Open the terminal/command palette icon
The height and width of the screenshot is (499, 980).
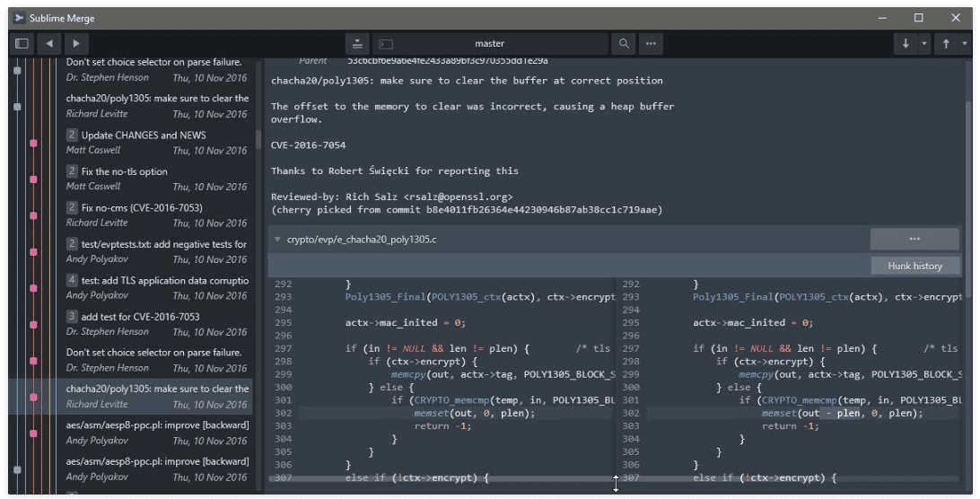point(386,44)
